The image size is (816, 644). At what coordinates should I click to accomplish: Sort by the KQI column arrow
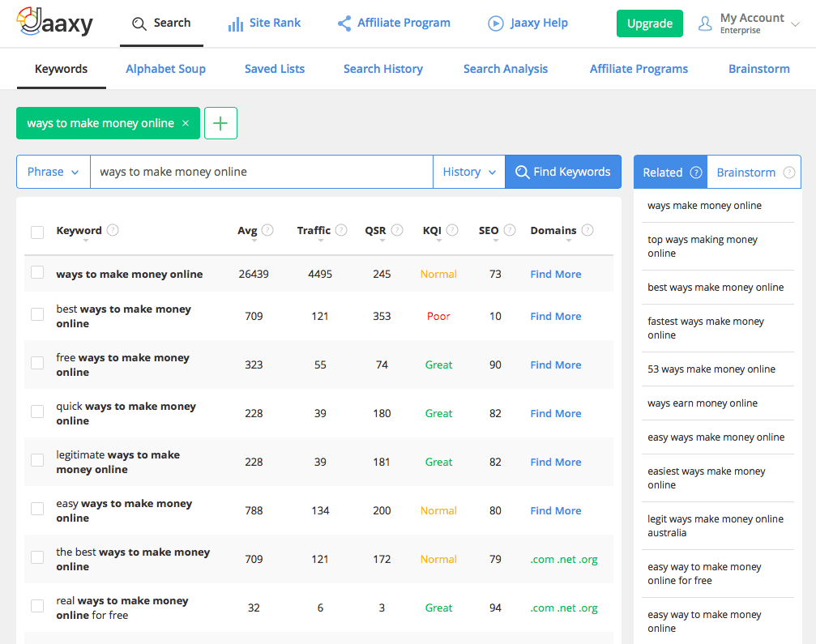(439, 241)
